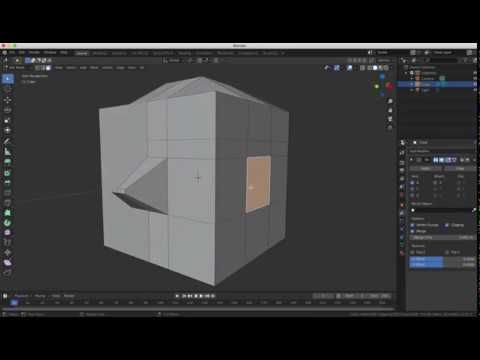Open the Face menu in viewport header
The image size is (480, 360).
[132, 68]
